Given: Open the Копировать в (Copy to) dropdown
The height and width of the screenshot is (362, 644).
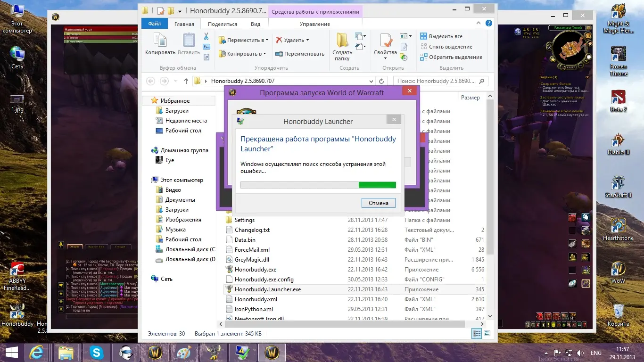Looking at the screenshot, I should click(243, 54).
